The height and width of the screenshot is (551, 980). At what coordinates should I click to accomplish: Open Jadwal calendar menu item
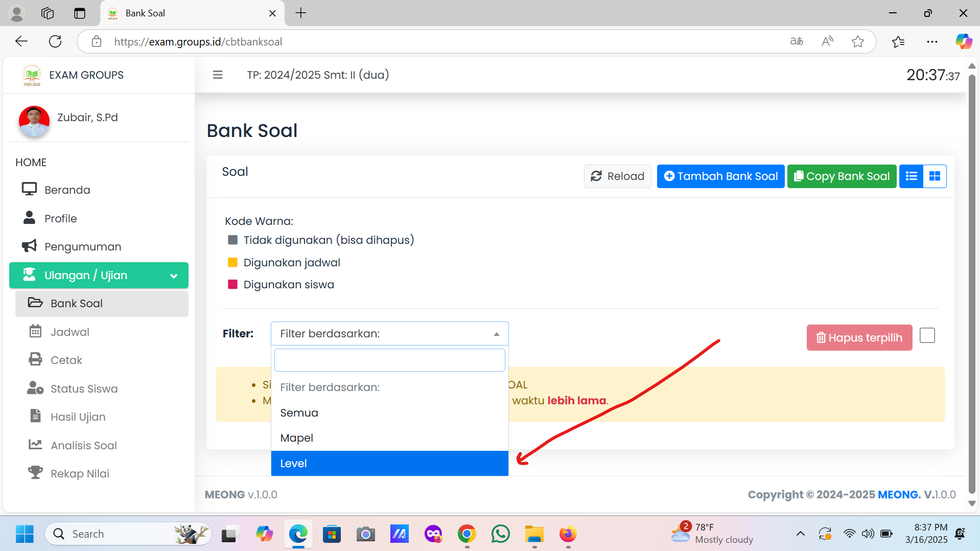(x=70, y=332)
